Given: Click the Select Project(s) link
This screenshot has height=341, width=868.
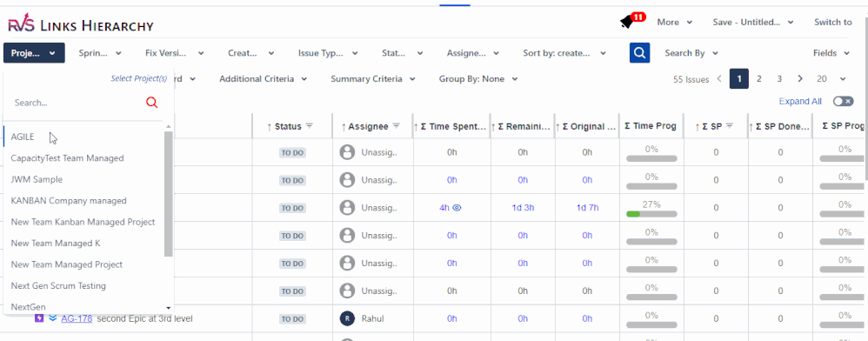Looking at the screenshot, I should pos(139,78).
